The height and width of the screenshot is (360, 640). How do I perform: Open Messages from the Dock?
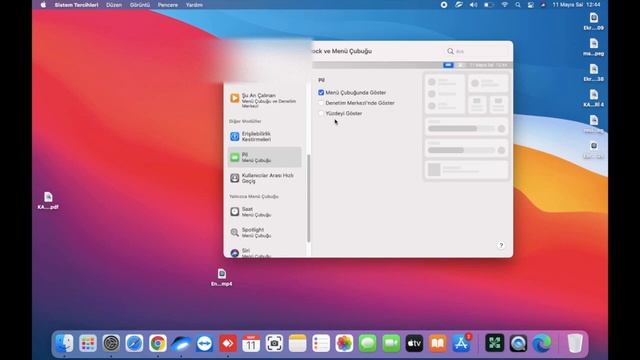[x=368, y=343]
